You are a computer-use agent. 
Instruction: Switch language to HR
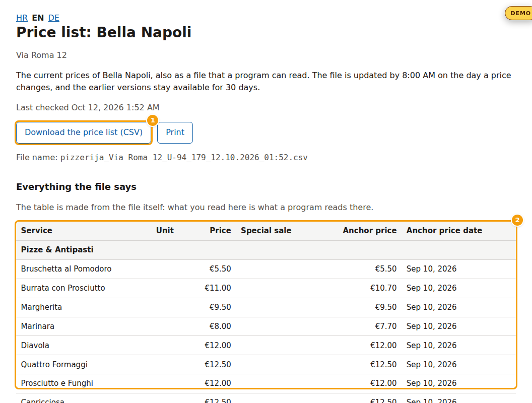coord(22,18)
